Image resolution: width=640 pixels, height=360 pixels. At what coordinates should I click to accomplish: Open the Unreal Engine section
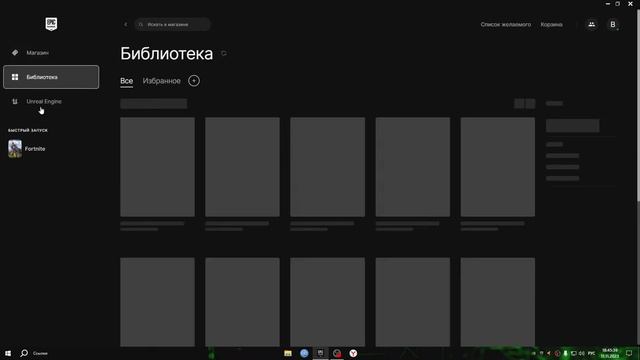point(51,101)
